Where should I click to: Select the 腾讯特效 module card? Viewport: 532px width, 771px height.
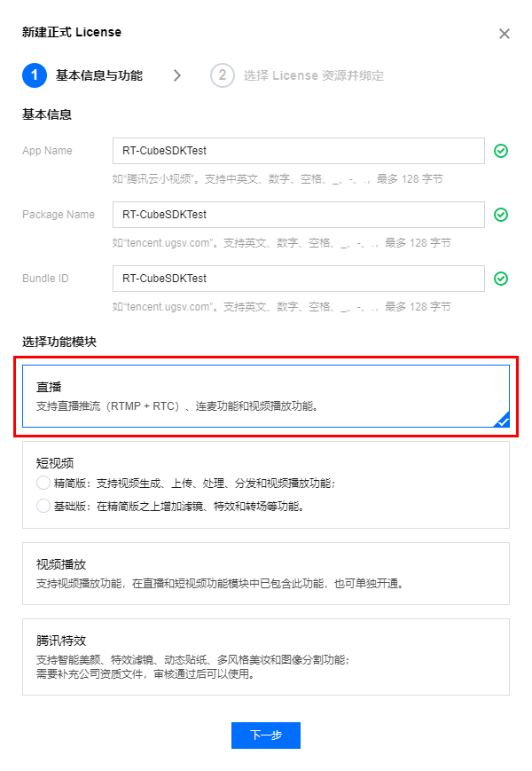tap(266, 657)
